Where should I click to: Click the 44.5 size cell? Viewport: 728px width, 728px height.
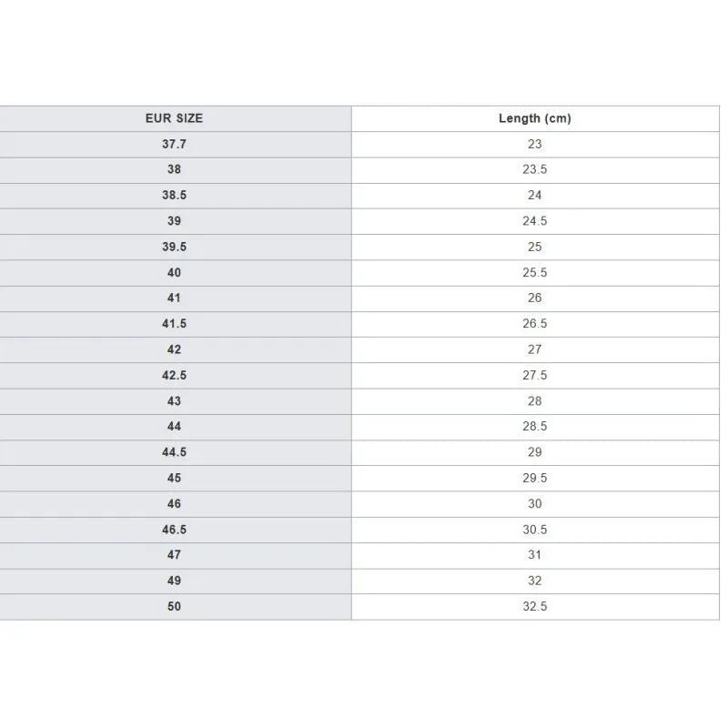pyautogui.click(x=174, y=452)
